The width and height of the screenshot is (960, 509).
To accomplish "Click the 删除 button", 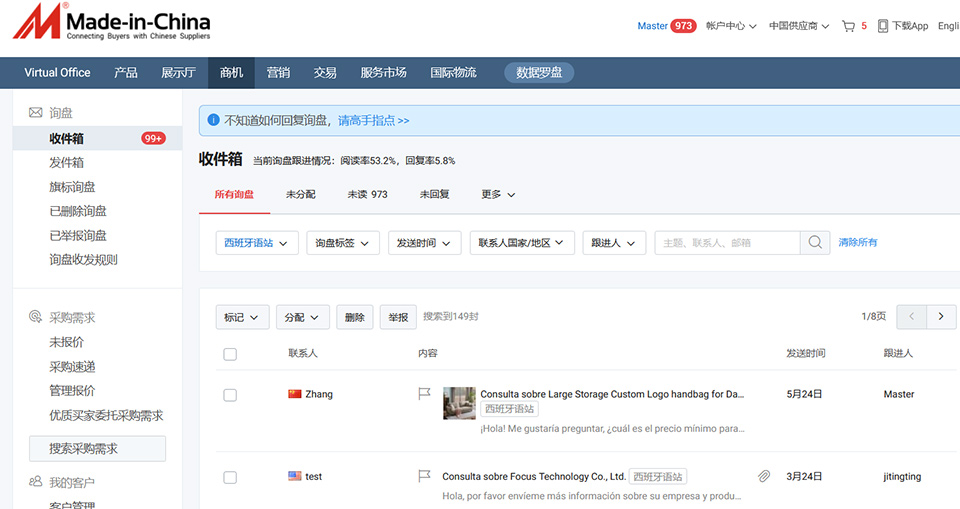I will pyautogui.click(x=354, y=317).
